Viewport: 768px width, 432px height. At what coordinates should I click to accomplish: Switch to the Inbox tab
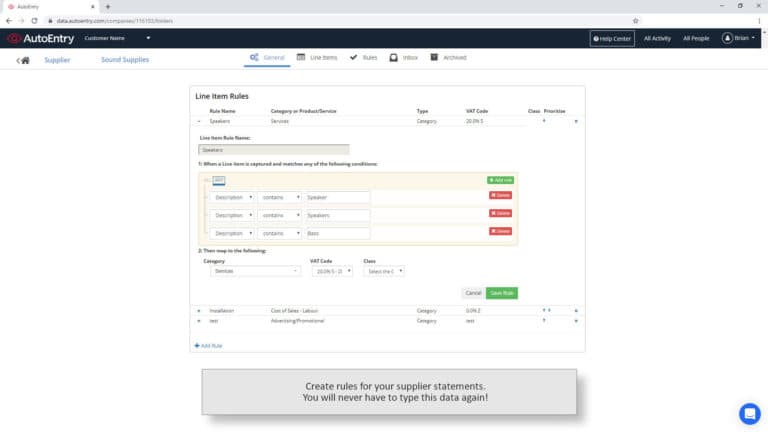(404, 58)
